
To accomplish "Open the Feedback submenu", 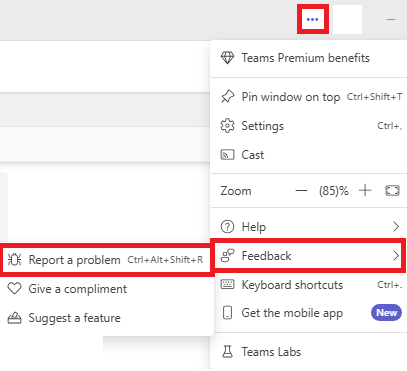I will [308, 256].
